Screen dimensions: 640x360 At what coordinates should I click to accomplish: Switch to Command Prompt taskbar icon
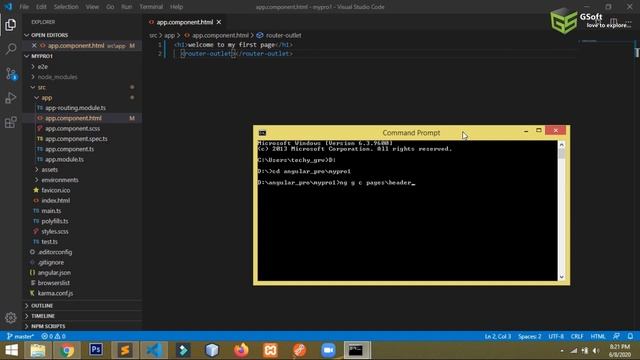click(356, 350)
